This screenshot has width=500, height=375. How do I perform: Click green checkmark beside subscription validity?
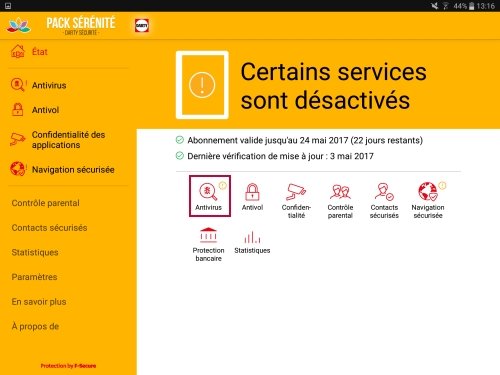180,140
